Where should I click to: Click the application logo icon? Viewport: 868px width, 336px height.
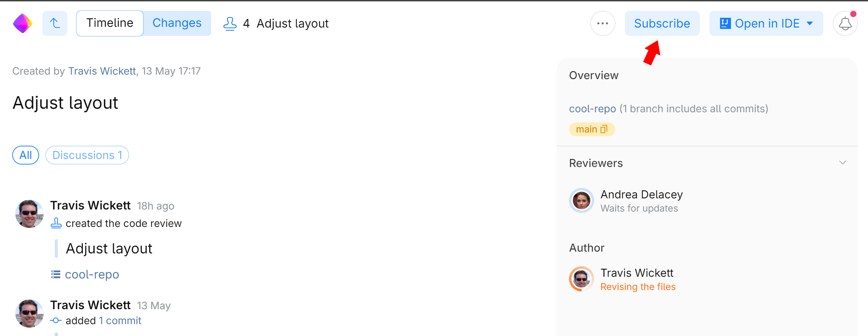pyautogui.click(x=22, y=23)
